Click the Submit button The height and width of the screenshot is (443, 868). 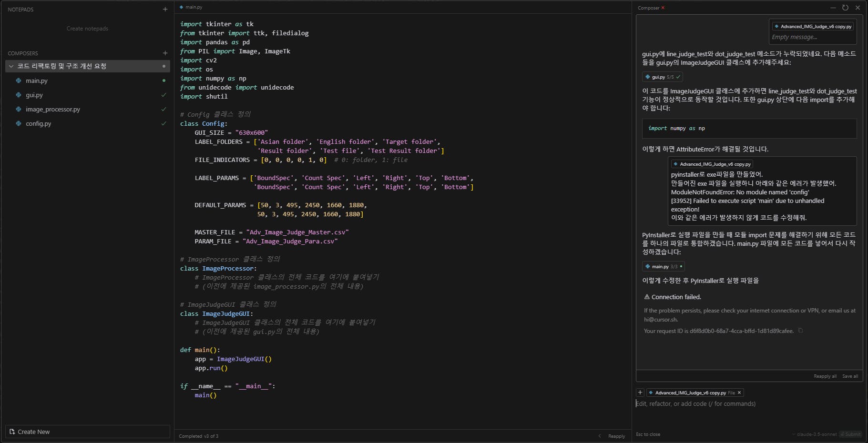850,434
